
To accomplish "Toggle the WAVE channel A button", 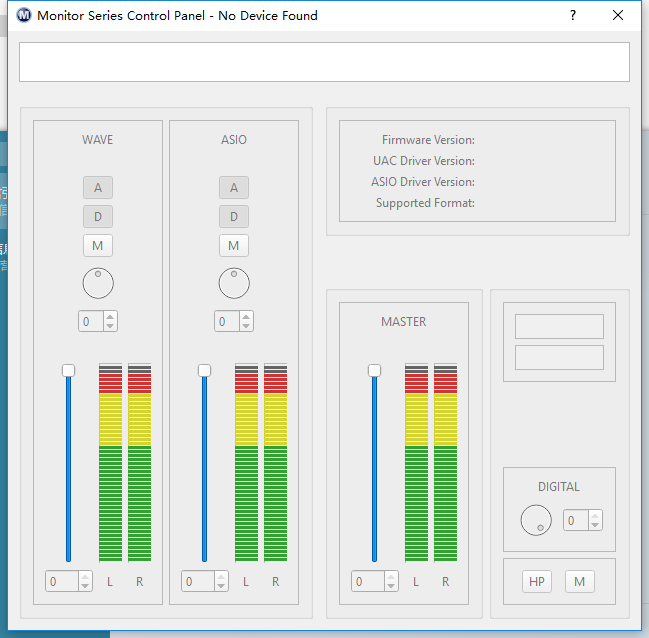I will click(98, 187).
